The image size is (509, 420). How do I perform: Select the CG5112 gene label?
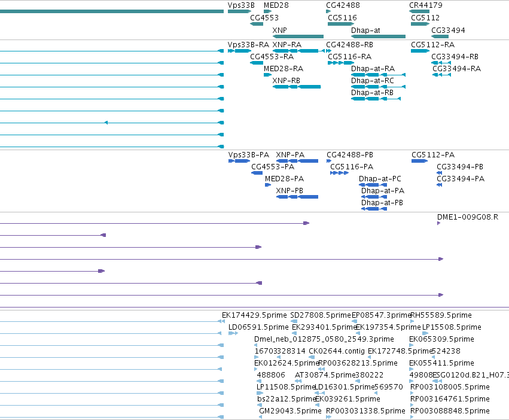425,17
